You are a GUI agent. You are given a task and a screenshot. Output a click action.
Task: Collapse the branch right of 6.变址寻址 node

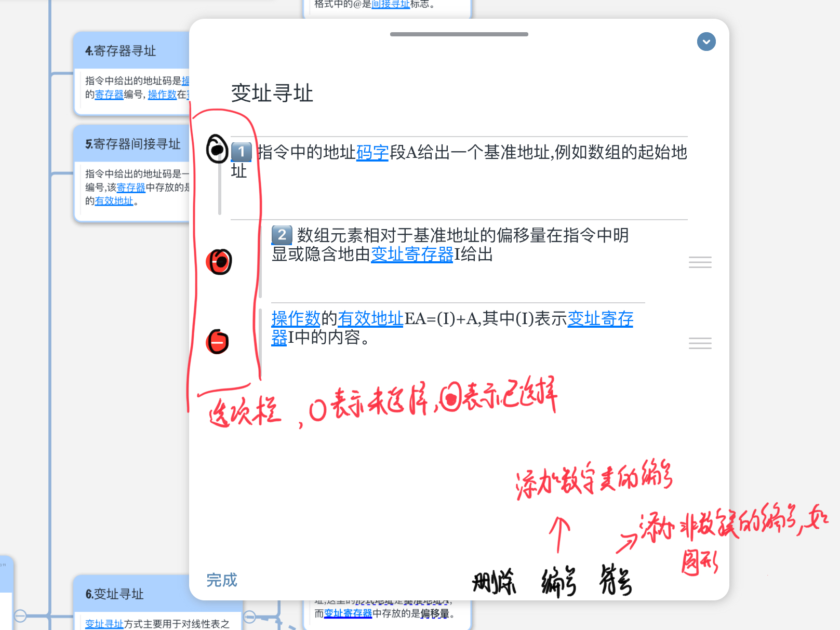tap(249, 616)
